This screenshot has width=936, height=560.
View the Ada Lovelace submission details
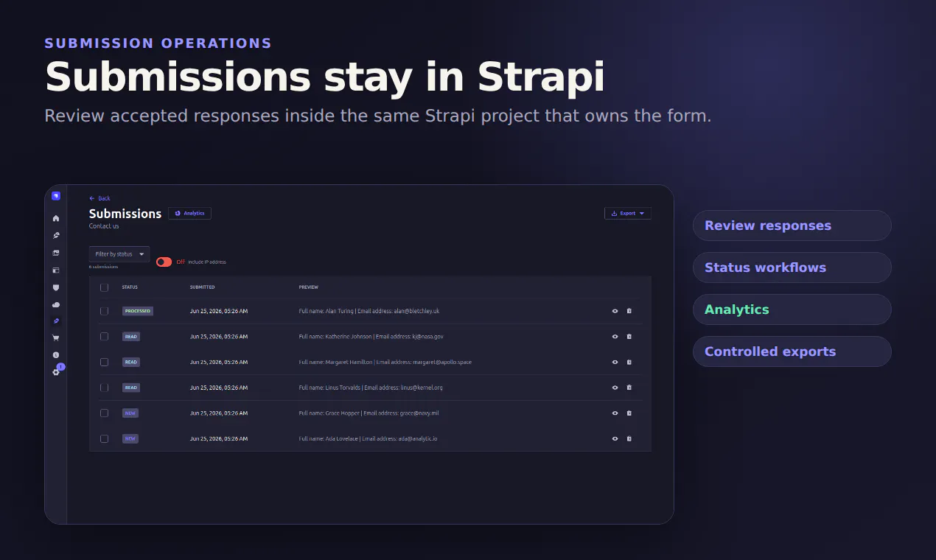615,438
